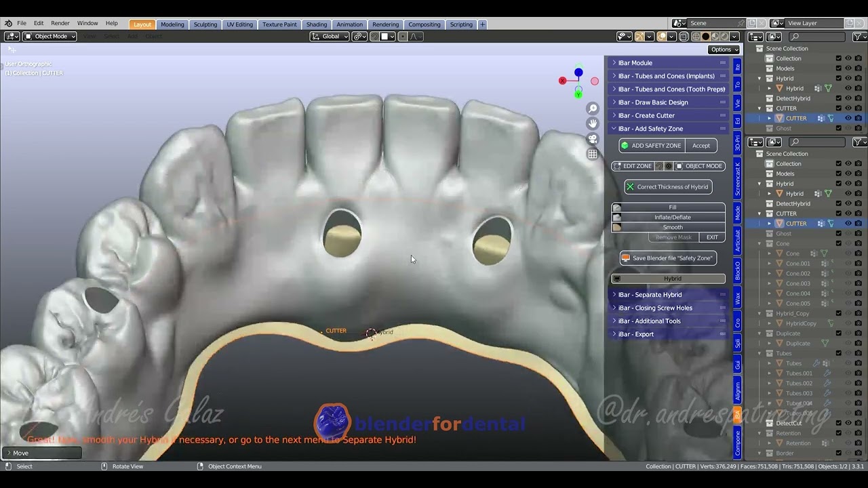The height and width of the screenshot is (488, 868).
Task: Toggle show gizmos button
Action: pyautogui.click(x=639, y=37)
